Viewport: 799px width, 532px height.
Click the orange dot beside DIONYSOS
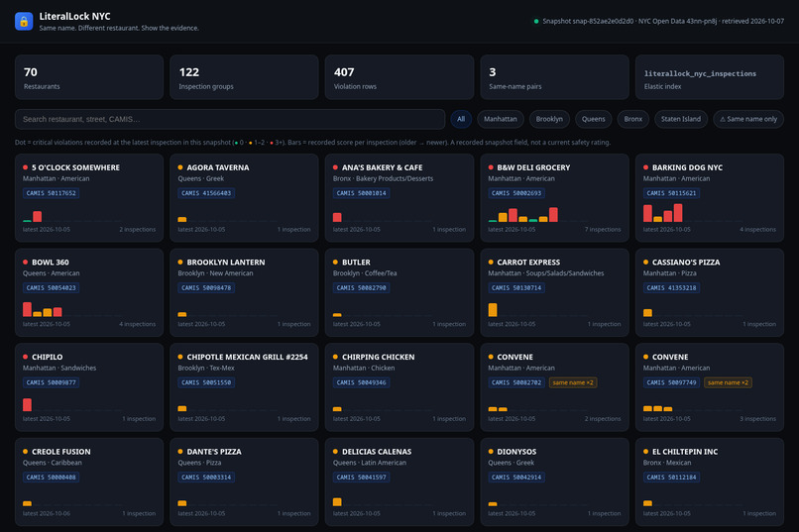[x=491, y=452]
